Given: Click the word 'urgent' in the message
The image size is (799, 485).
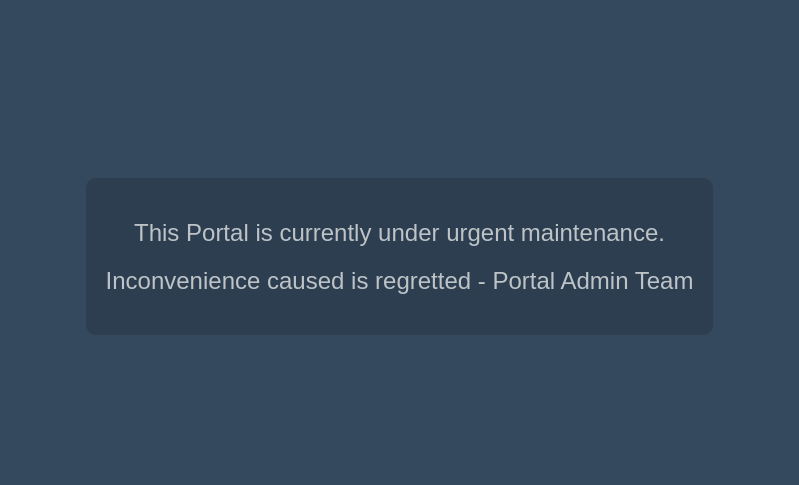Looking at the screenshot, I should click(x=480, y=234).
